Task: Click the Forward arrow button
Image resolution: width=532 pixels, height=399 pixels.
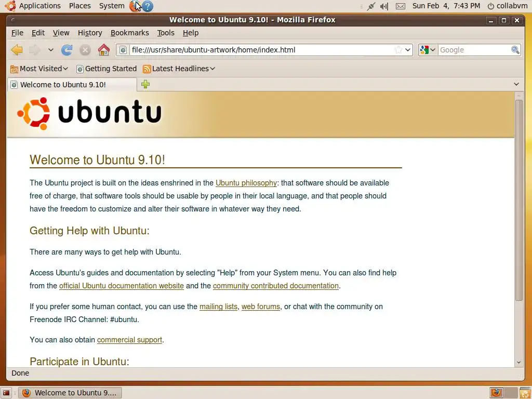Action: tap(35, 50)
